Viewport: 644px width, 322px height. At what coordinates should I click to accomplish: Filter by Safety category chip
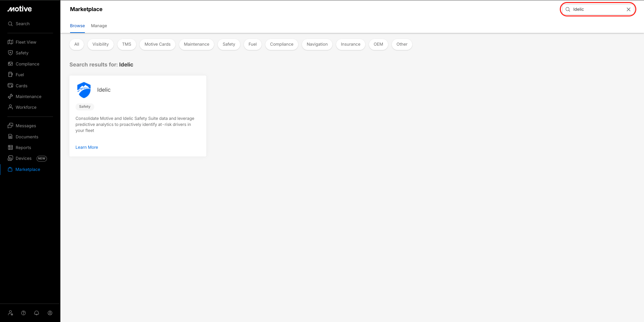229,44
